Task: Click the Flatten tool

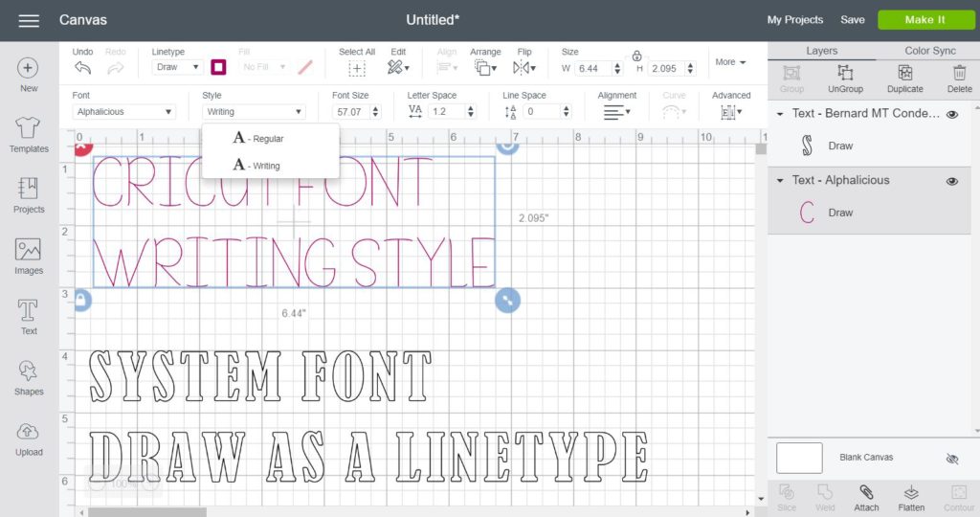Action: click(911, 498)
